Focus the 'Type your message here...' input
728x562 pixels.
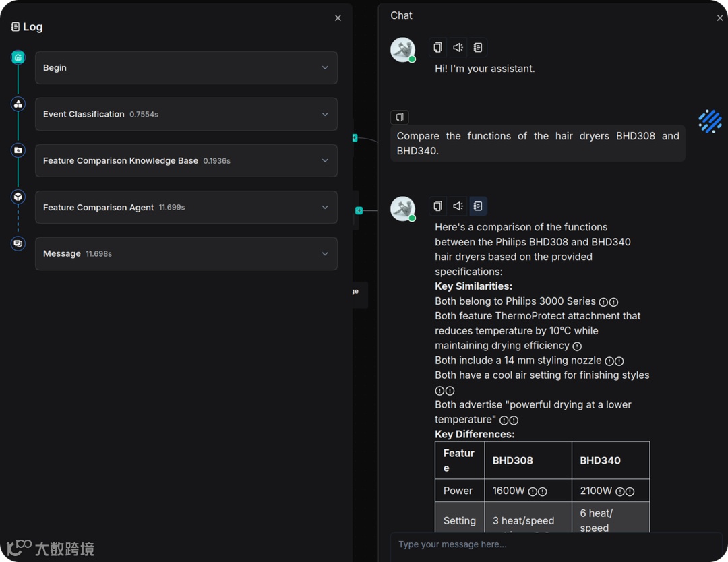(555, 544)
